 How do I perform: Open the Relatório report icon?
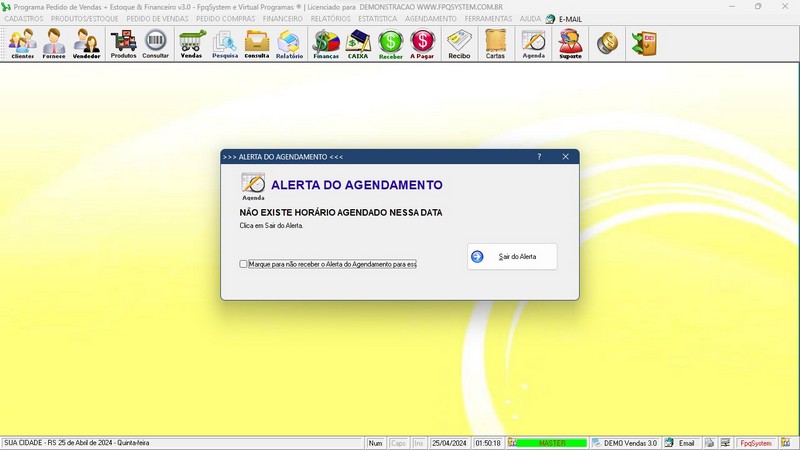(x=289, y=44)
